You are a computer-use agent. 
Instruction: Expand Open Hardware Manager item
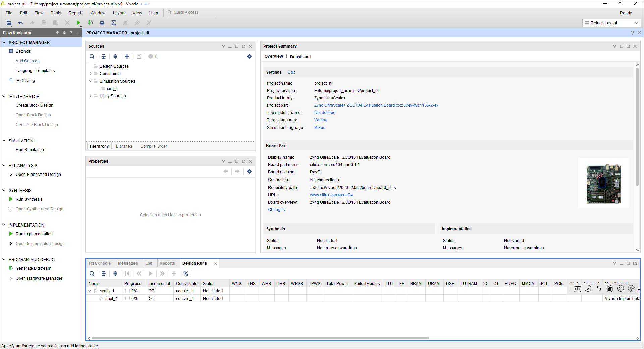[x=11, y=278]
